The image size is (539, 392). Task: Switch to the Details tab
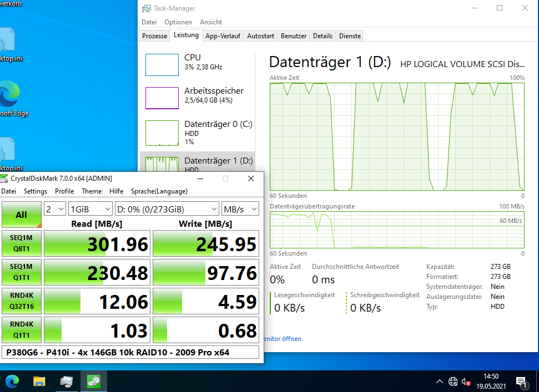tap(323, 36)
